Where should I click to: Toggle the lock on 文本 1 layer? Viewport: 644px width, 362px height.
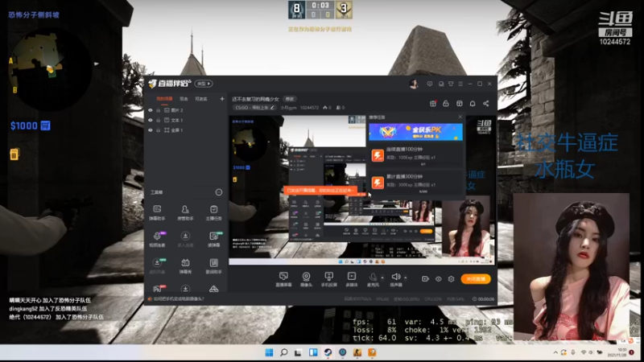click(x=158, y=120)
